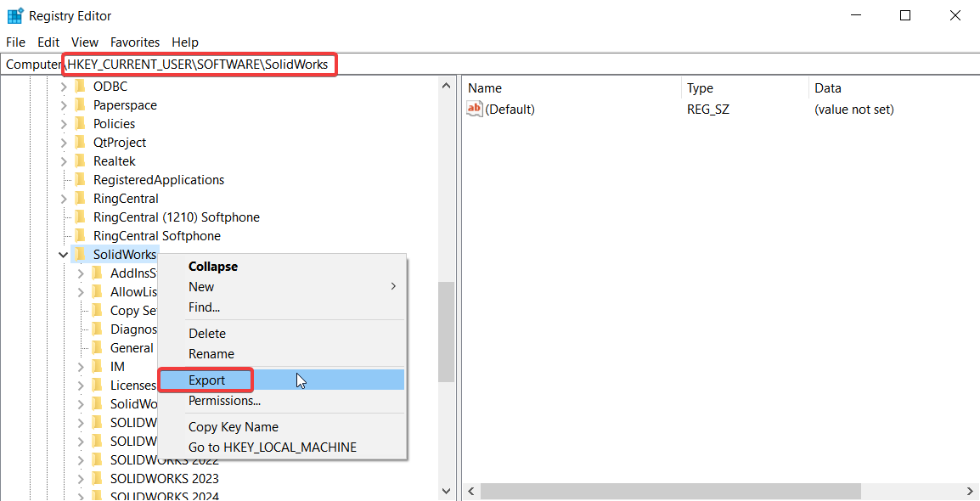Choose Go to HKEY_LOCAL_MACHINE

pyautogui.click(x=282, y=448)
